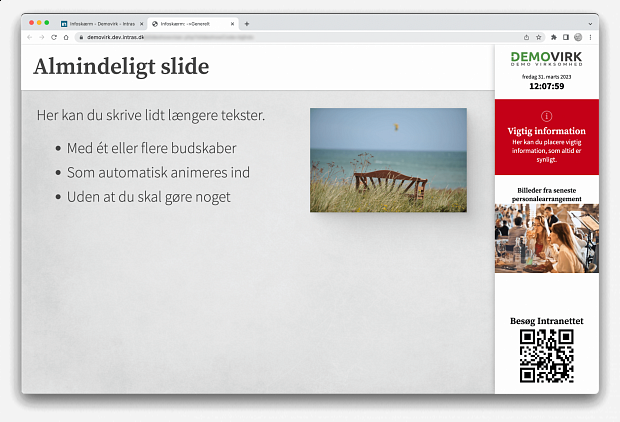Go back using the browser back arrow
Screen dimensions: 620x422
tap(30, 37)
